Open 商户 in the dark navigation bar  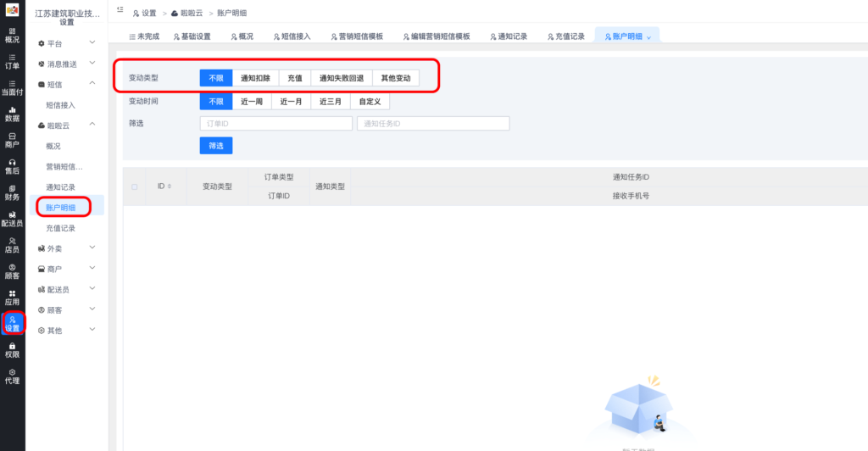coord(12,140)
